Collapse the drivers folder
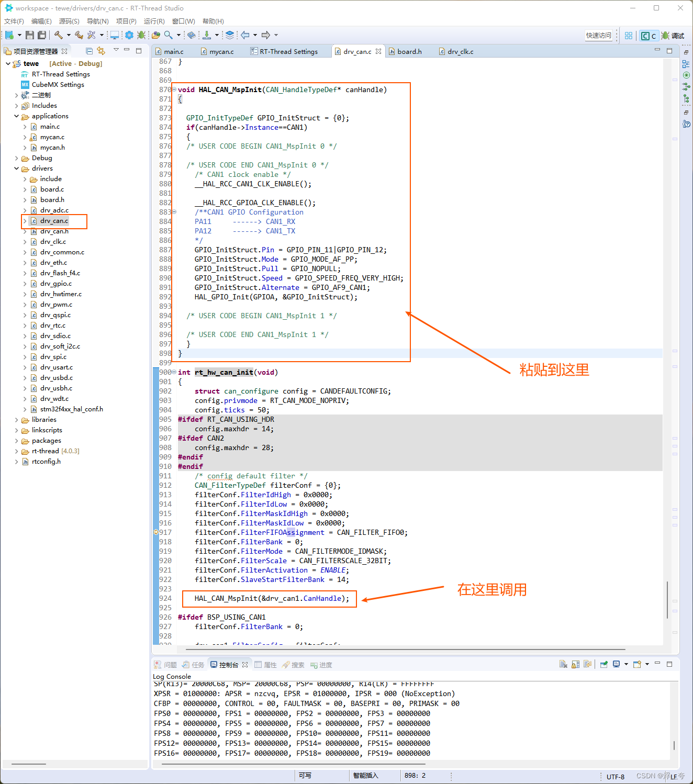Screen dimensions: 693x784 tap(16, 168)
